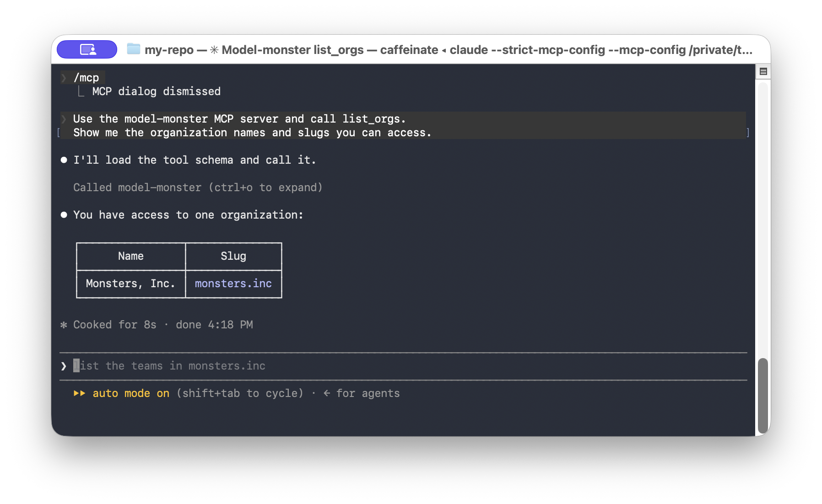Image resolution: width=822 pixels, height=504 pixels.
Task: Toggle "auto mode on" status indicator
Action: coord(131,393)
